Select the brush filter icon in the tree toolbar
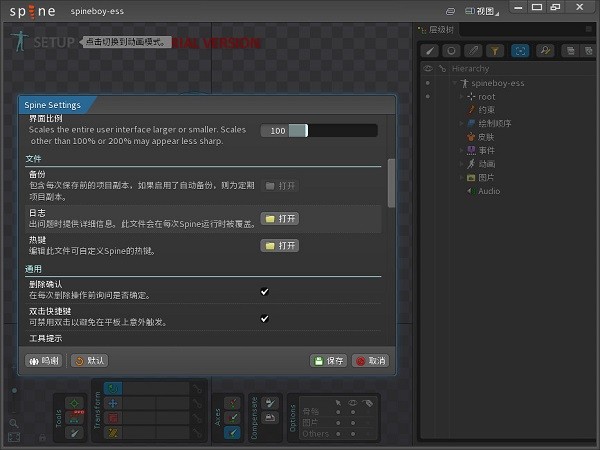Screen dimensions: 600x450 (x=430, y=50)
